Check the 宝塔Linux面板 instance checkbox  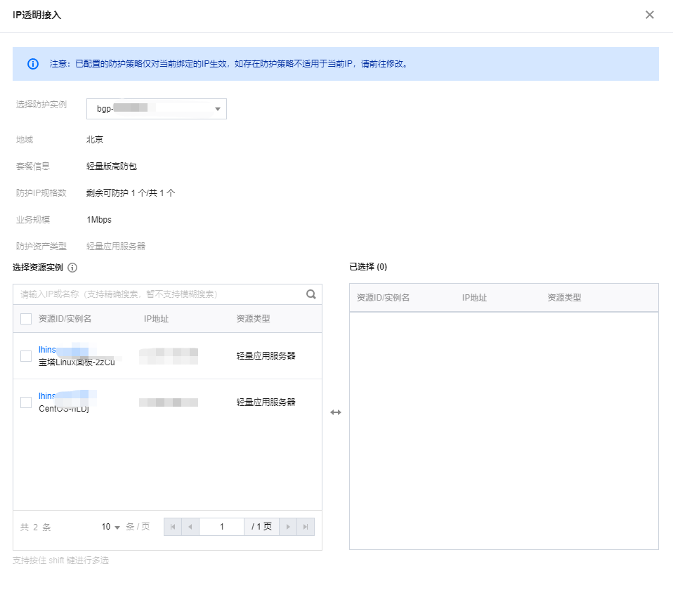click(x=26, y=356)
